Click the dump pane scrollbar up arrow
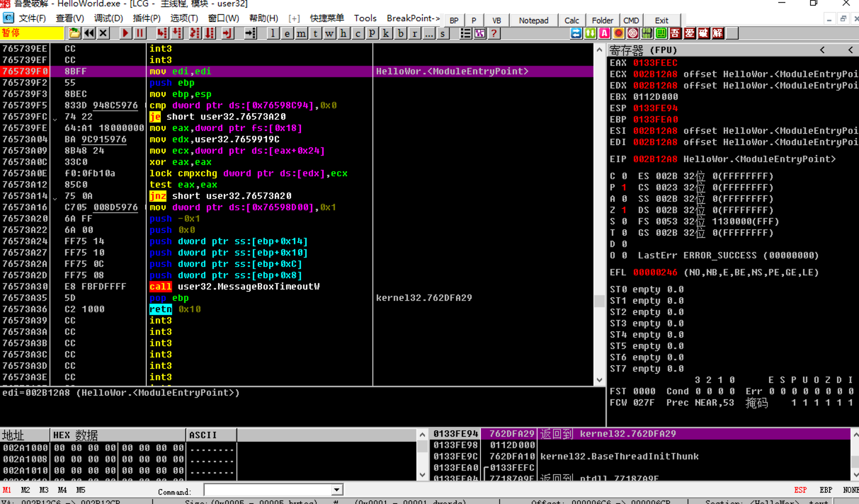Viewport: 859px width, 504px height. point(422,434)
